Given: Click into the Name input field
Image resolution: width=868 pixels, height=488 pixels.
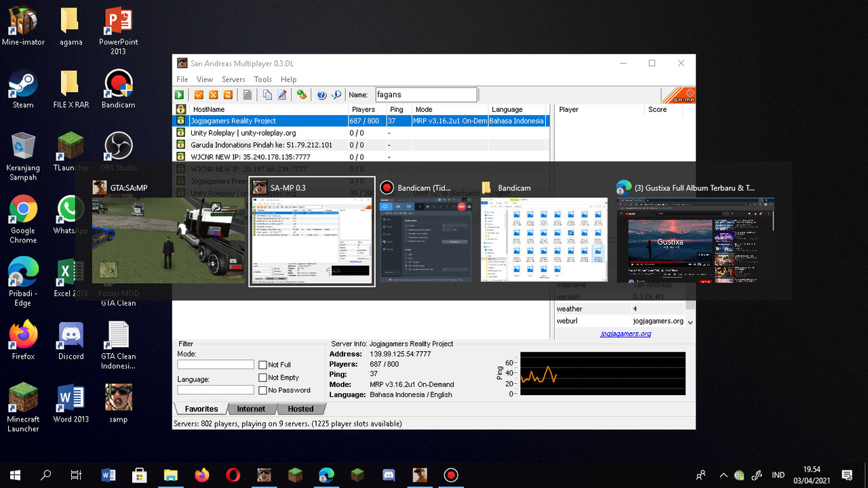Looking at the screenshot, I should coord(427,96).
